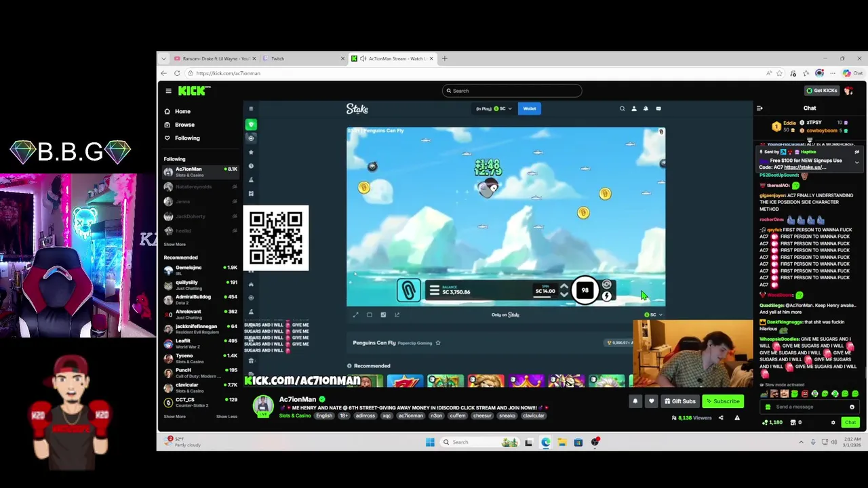Viewport: 868px width, 488px height.
Task: Click the Slots & Casino category link
Action: pyautogui.click(x=295, y=415)
